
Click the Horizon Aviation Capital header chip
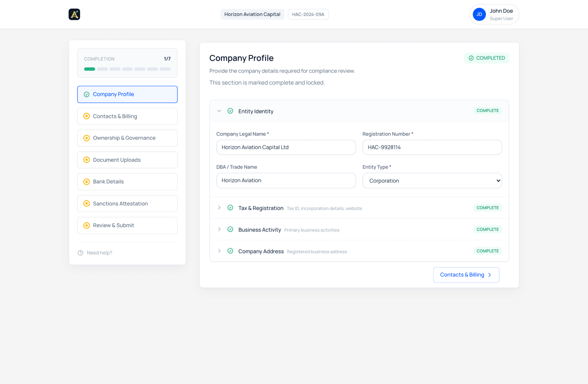252,14
